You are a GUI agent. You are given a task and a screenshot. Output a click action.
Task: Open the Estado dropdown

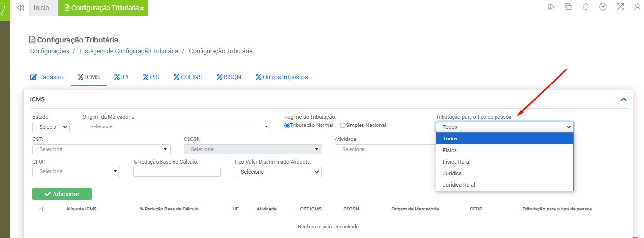pos(51,127)
